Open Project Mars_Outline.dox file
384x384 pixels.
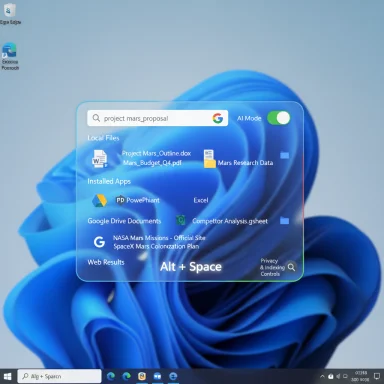tap(156, 153)
